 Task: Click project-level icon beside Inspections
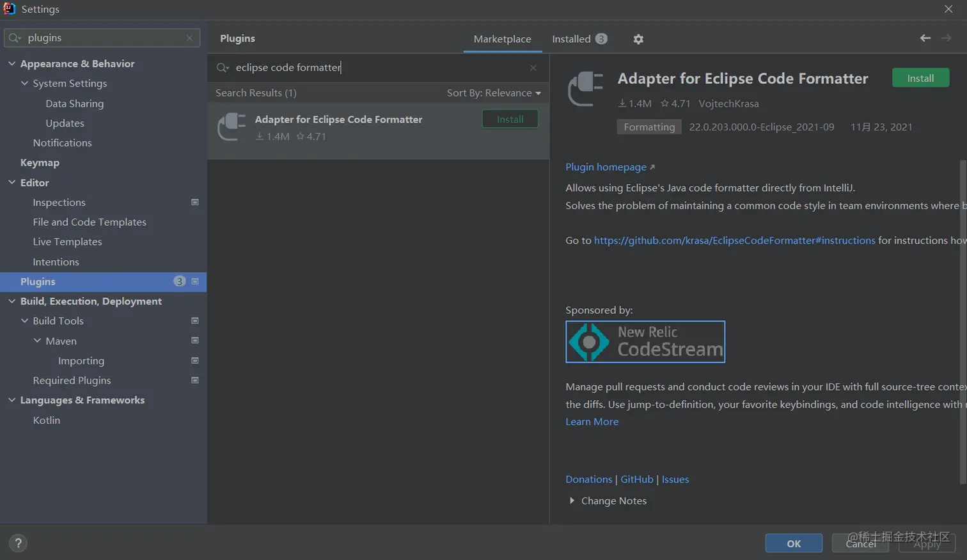[195, 202]
